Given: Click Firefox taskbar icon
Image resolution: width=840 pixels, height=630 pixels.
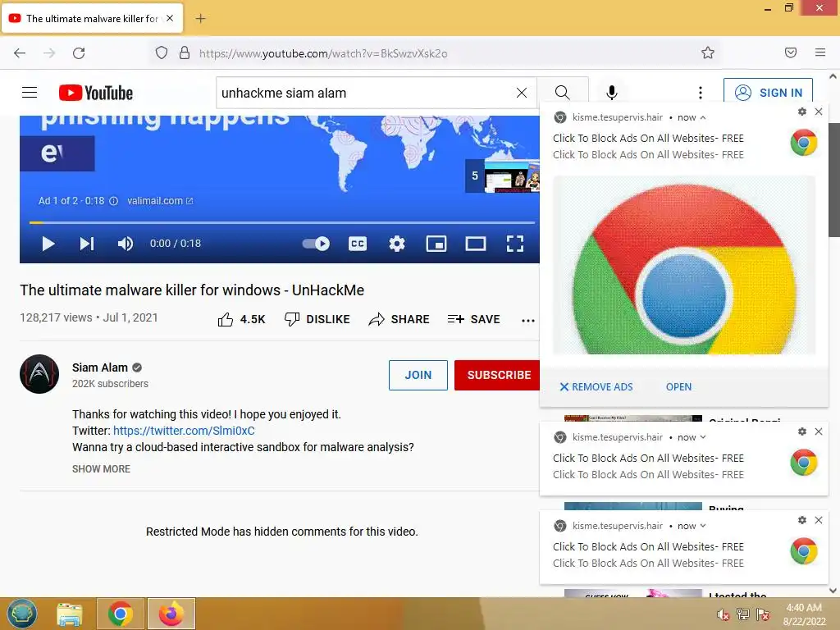Looking at the screenshot, I should click(x=171, y=614).
